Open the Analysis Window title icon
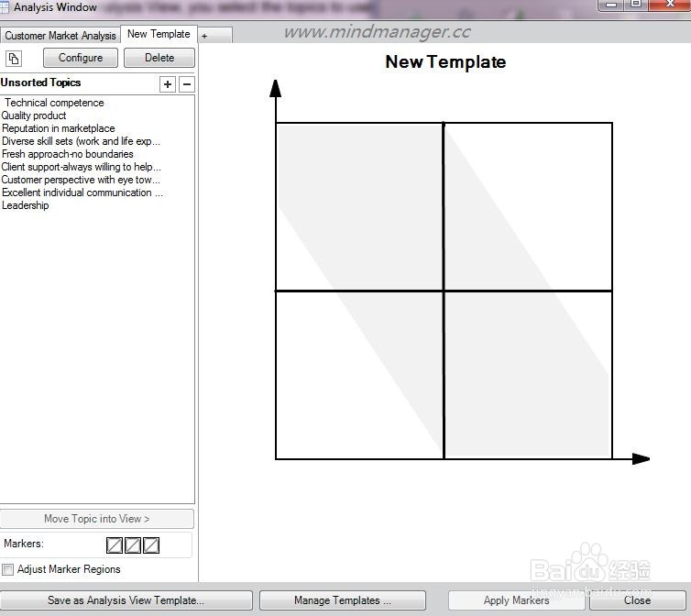Viewport: 691px width, 616px height. [x=4, y=7]
